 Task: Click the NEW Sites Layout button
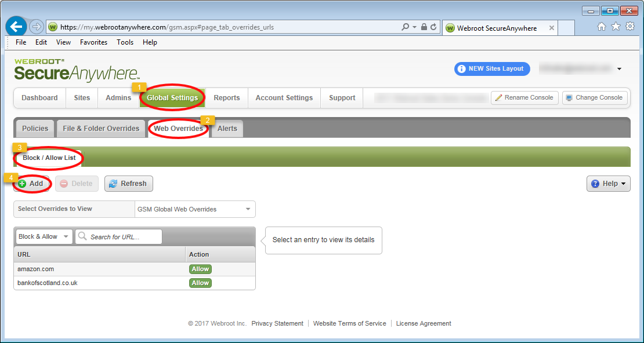tap(492, 68)
